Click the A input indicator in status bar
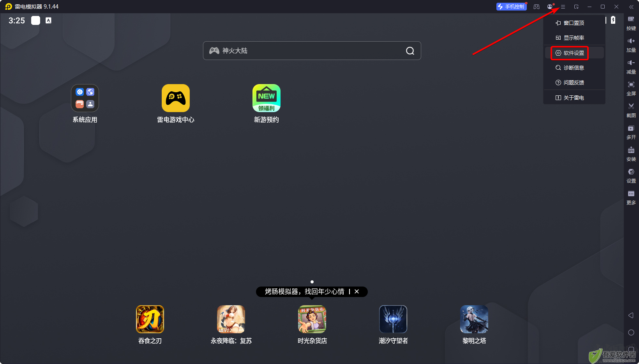 [x=48, y=21]
